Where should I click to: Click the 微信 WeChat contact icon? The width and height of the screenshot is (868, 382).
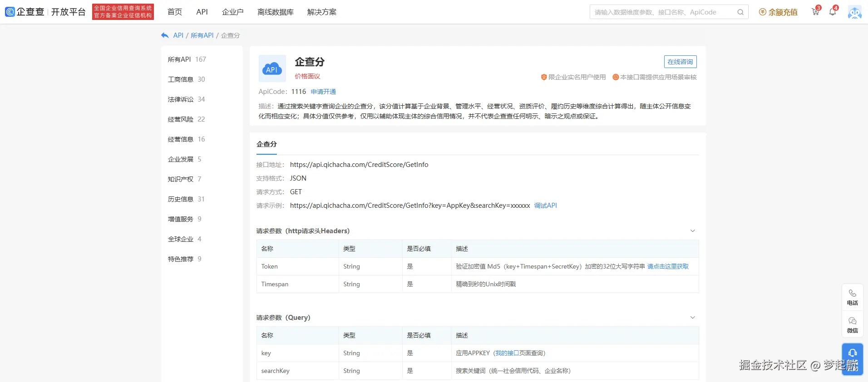(x=853, y=321)
